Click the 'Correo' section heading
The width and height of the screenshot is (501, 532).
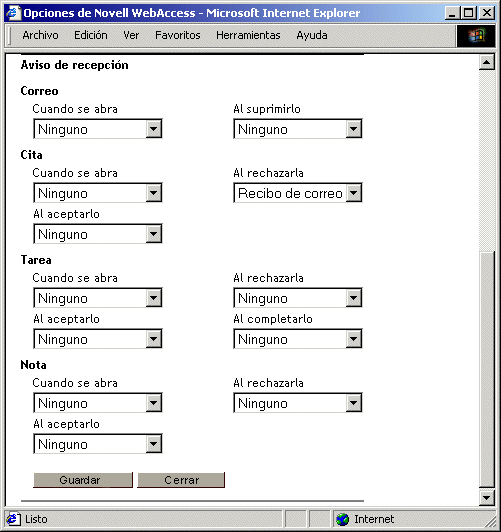point(39,91)
